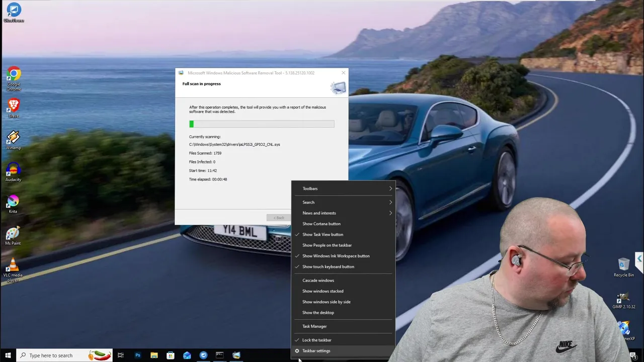Image resolution: width=644 pixels, height=362 pixels.
Task: Select the Krita desktop icon
Action: pos(13,204)
